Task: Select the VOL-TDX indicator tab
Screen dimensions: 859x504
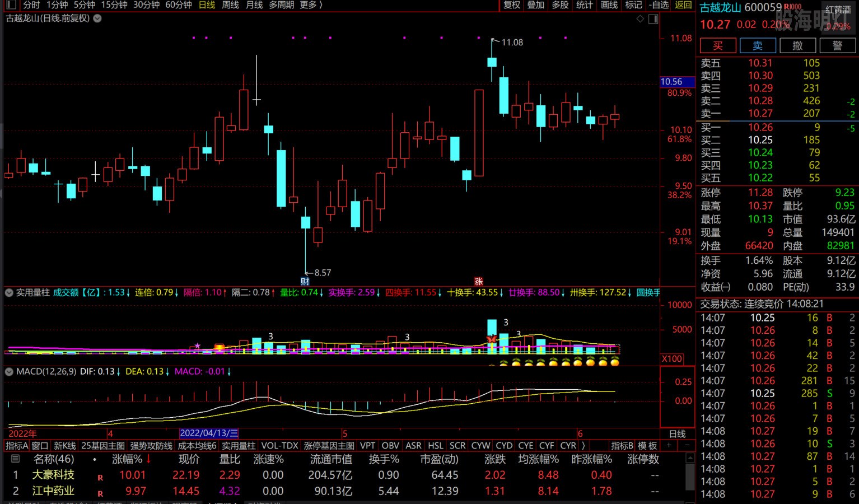Action: (x=280, y=446)
